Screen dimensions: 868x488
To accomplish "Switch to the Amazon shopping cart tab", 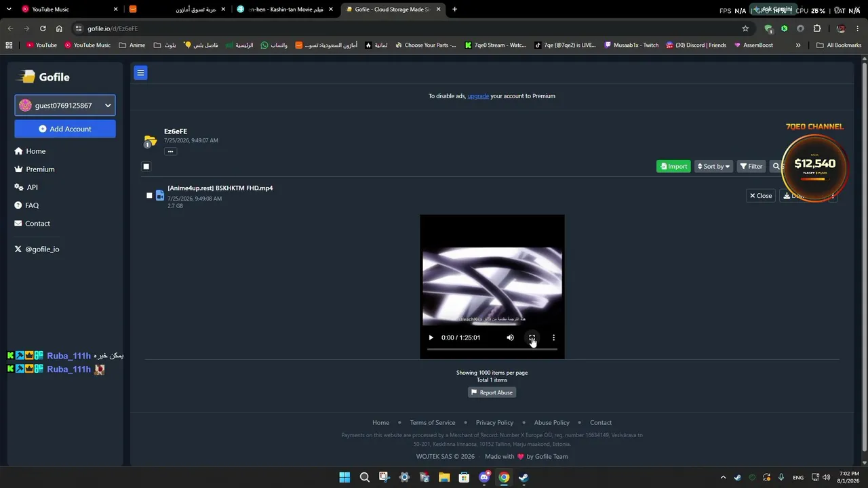I will coord(177,9).
